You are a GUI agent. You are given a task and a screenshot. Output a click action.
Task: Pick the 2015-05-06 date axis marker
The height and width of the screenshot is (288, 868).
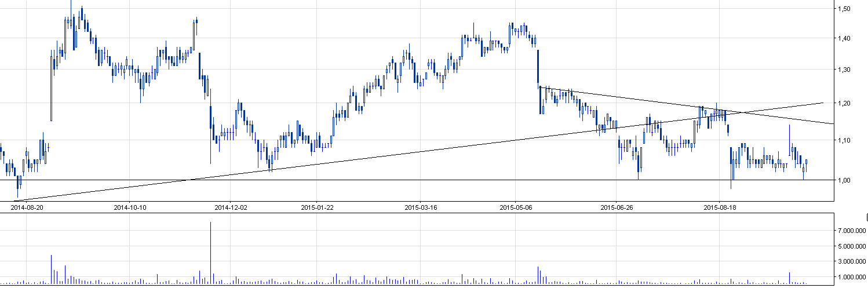516,207
